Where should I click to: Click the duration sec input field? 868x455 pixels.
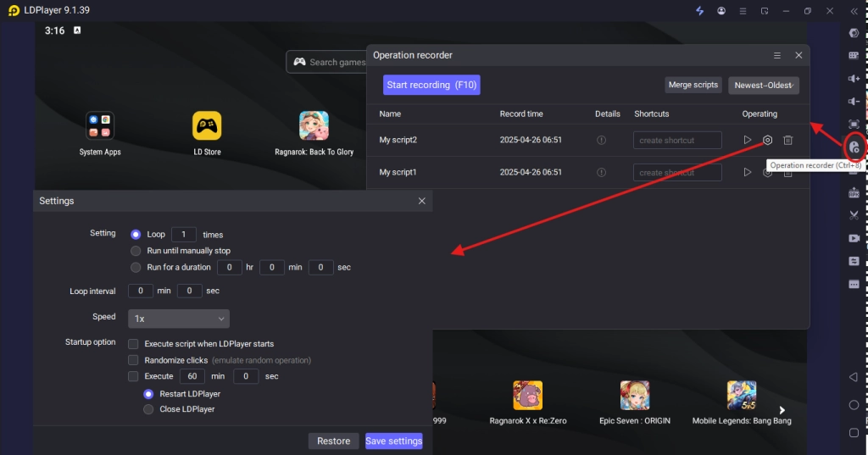320,268
